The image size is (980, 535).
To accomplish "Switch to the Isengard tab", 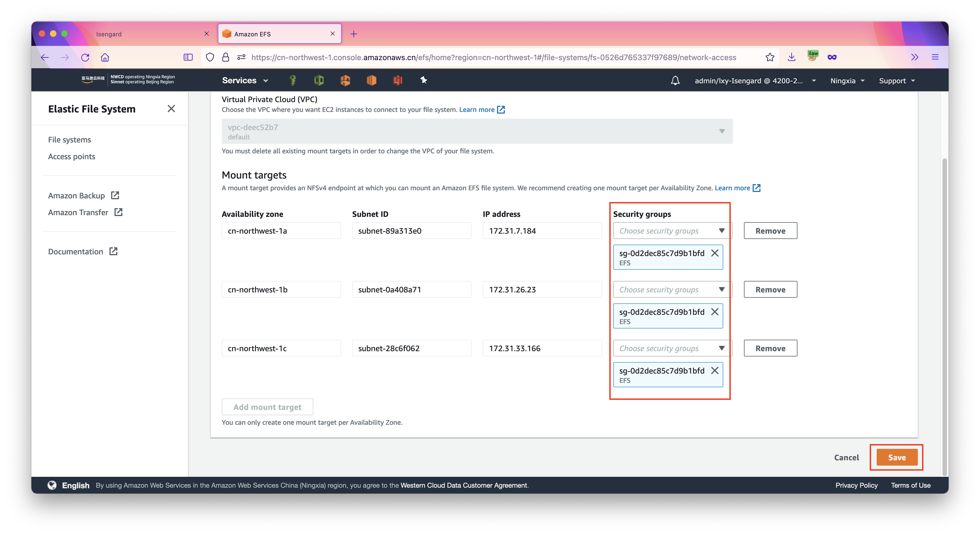I will click(x=152, y=34).
